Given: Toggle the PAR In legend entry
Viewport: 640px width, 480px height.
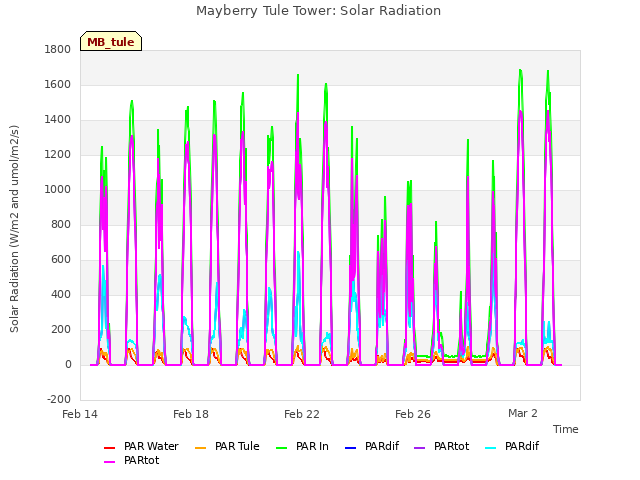Looking at the screenshot, I should coord(302,447).
